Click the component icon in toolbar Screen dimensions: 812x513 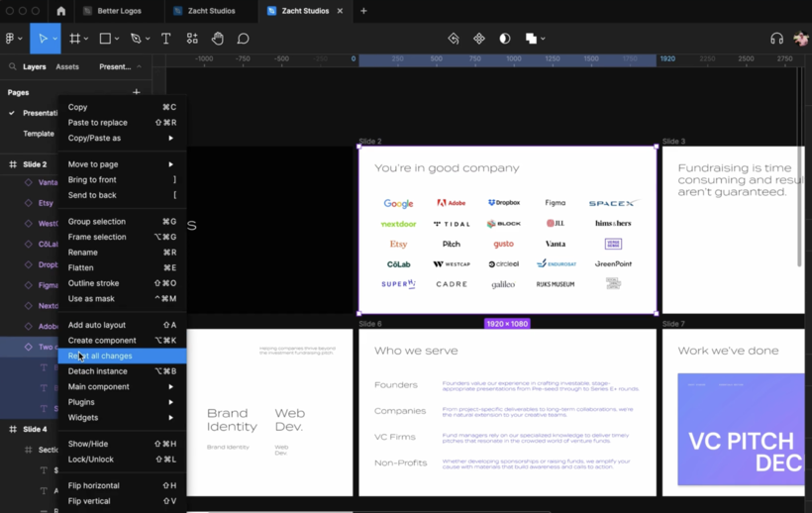(479, 39)
